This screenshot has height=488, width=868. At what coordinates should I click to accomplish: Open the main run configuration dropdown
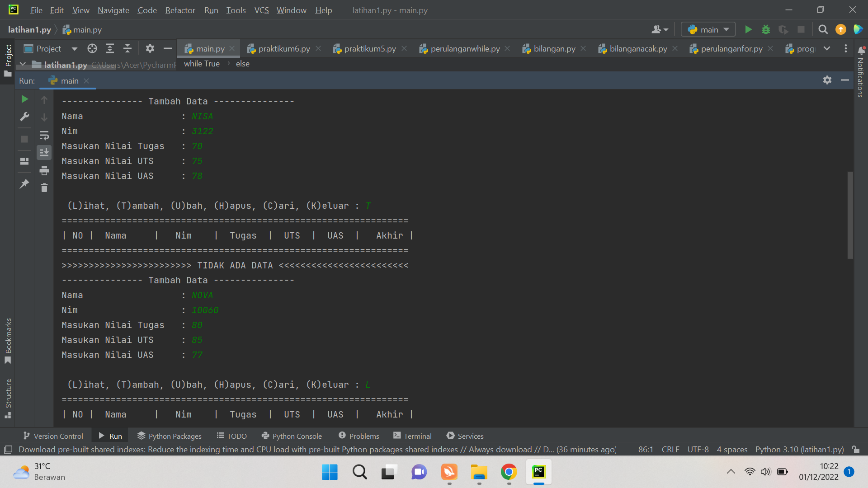point(708,30)
